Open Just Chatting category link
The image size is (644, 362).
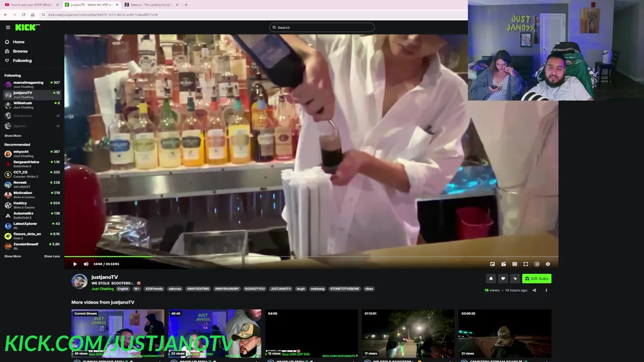[102, 289]
